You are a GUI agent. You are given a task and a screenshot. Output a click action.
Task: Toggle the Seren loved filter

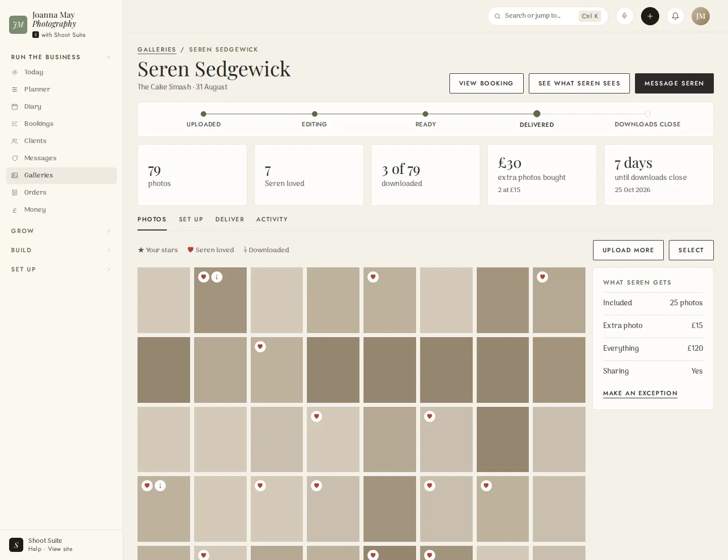click(211, 250)
